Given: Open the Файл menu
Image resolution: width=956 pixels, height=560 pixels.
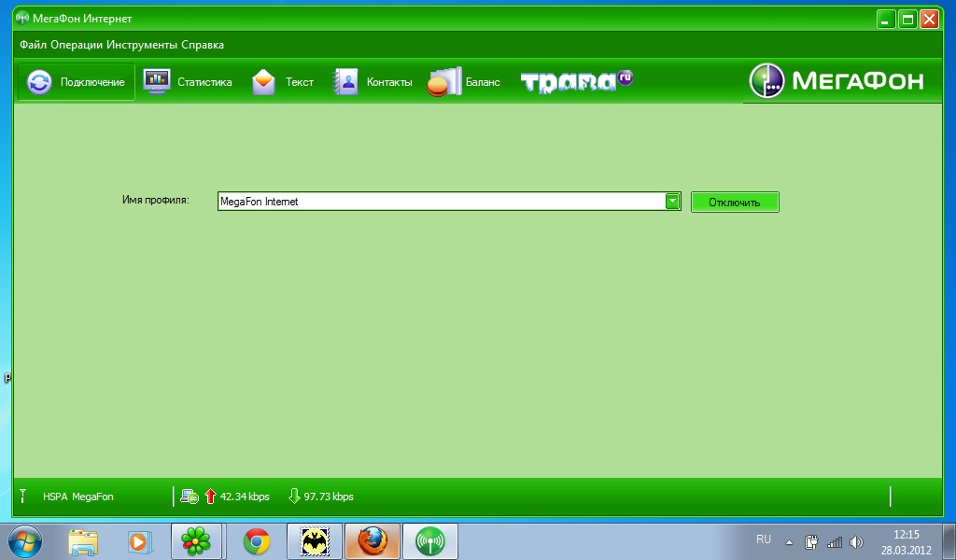Looking at the screenshot, I should tap(33, 45).
